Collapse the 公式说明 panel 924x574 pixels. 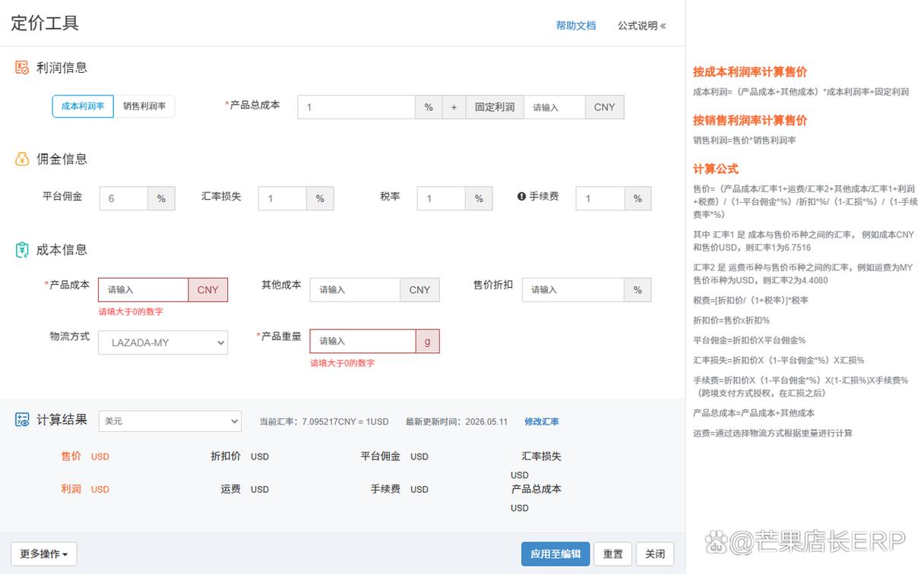click(641, 26)
